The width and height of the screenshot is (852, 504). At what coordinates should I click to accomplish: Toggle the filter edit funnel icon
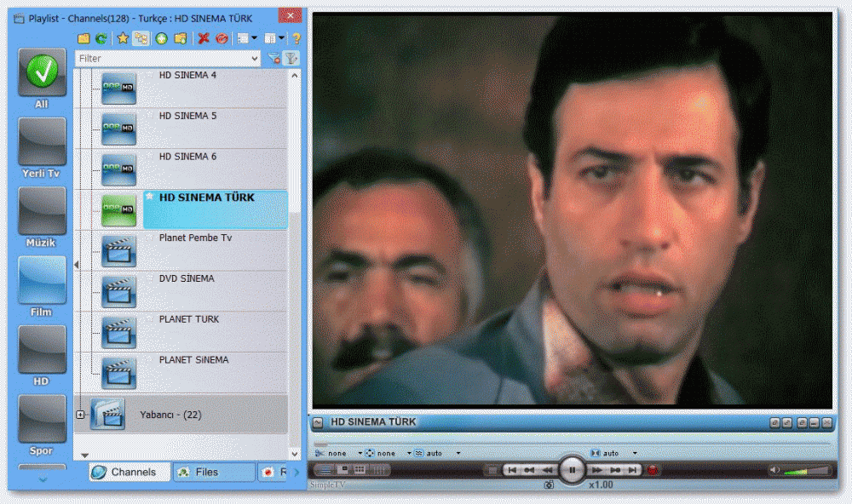(291, 58)
